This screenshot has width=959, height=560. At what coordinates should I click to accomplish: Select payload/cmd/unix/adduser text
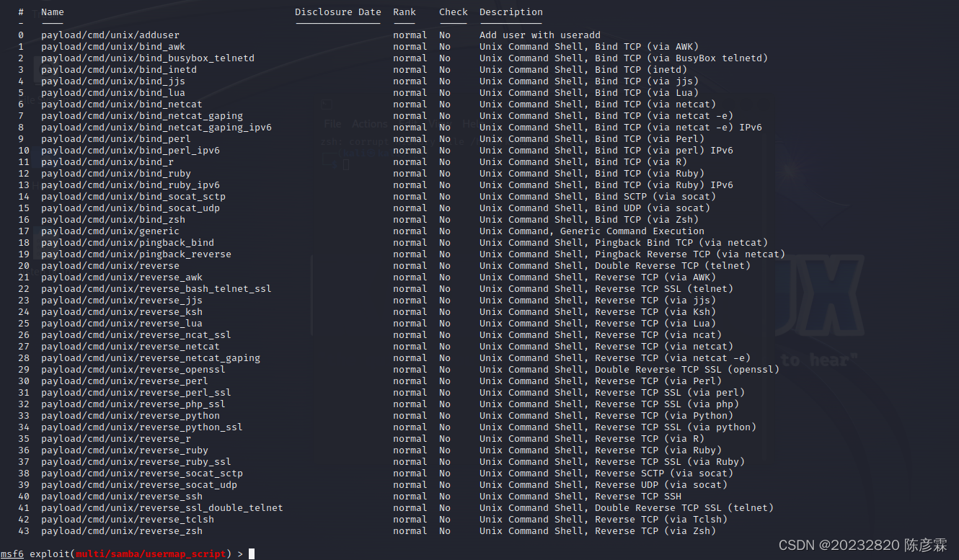[110, 35]
